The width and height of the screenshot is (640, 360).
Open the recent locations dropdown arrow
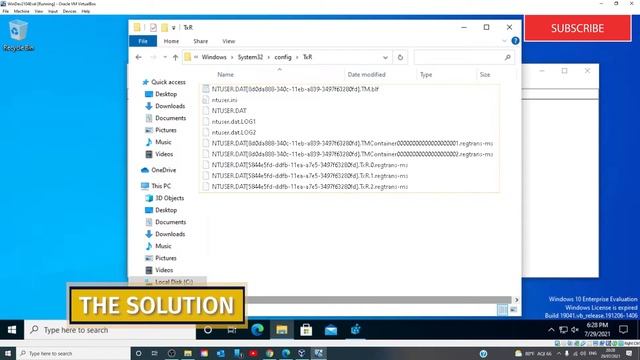click(165, 57)
